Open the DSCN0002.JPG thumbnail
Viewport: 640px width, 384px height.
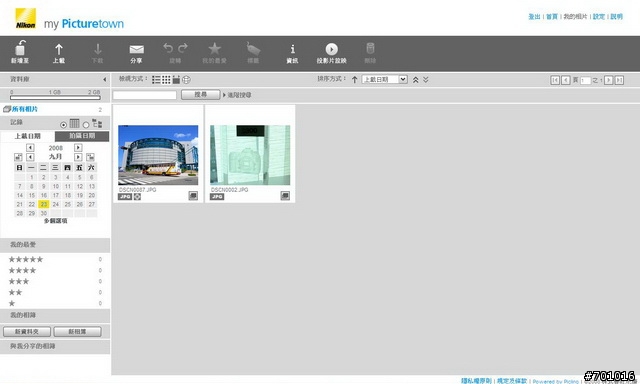click(x=250, y=155)
